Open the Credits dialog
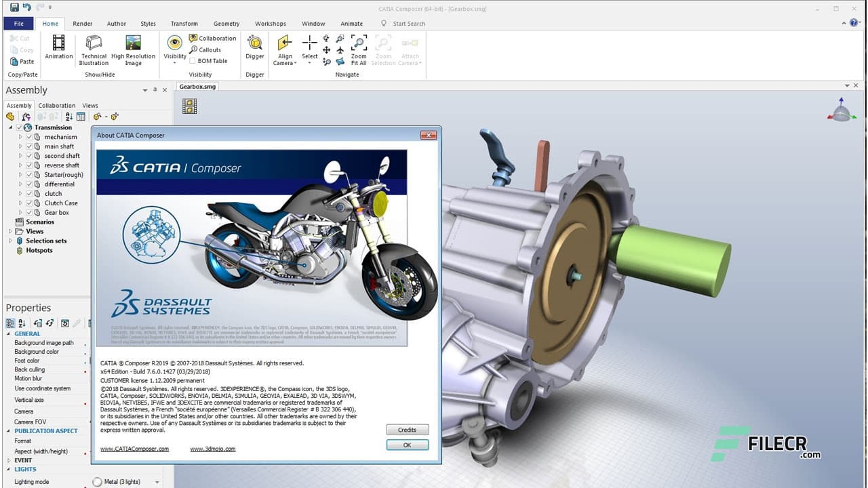Viewport: 868px width, 488px height. click(x=407, y=429)
